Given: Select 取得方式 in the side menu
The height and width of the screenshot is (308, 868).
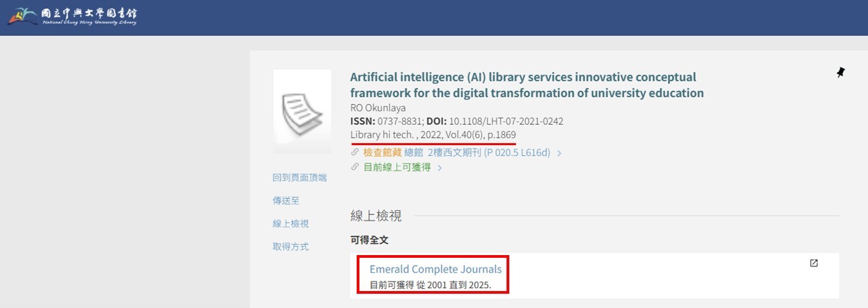Looking at the screenshot, I should (291, 247).
